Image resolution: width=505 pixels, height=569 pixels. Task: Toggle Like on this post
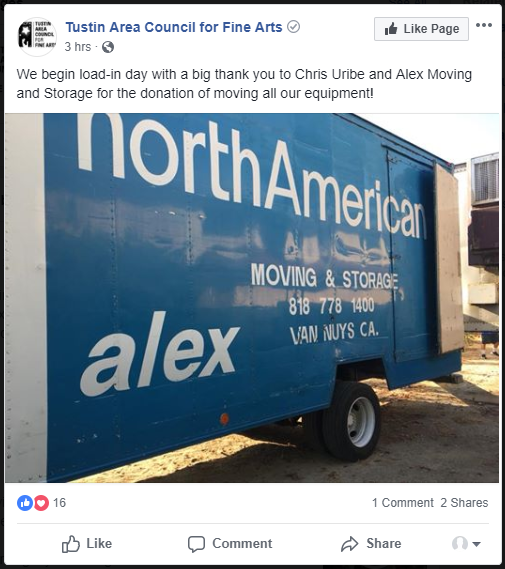(87, 544)
